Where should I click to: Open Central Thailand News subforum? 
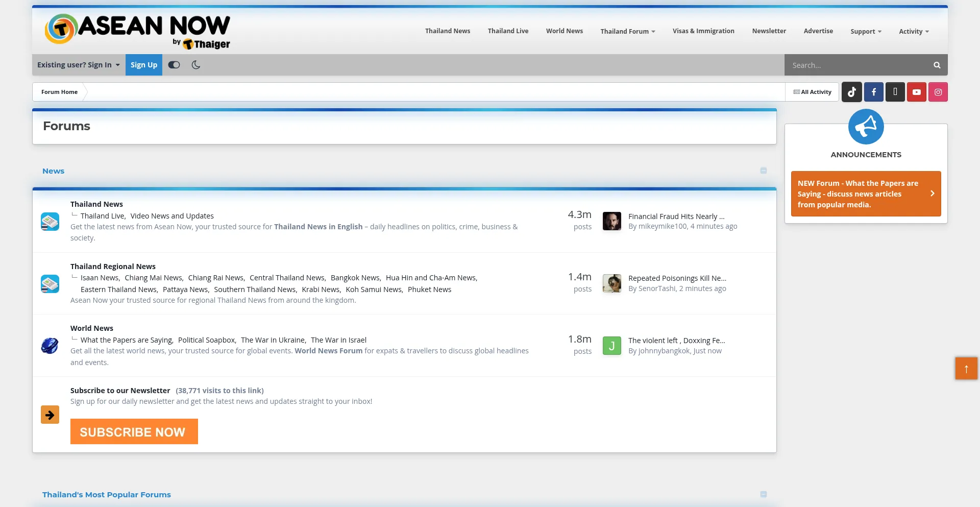coord(287,278)
